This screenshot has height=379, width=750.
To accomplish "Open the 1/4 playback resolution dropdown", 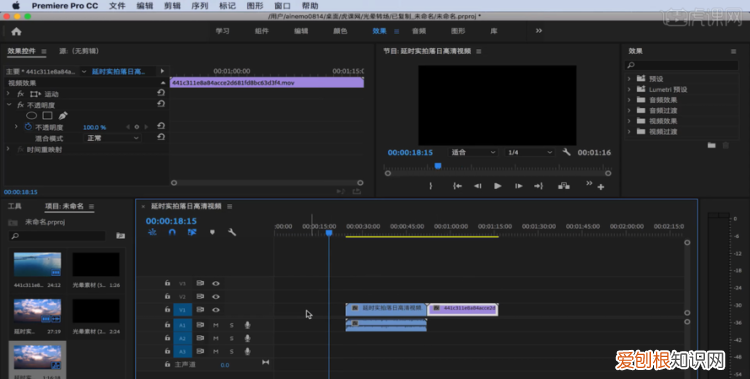I will pyautogui.click(x=529, y=152).
